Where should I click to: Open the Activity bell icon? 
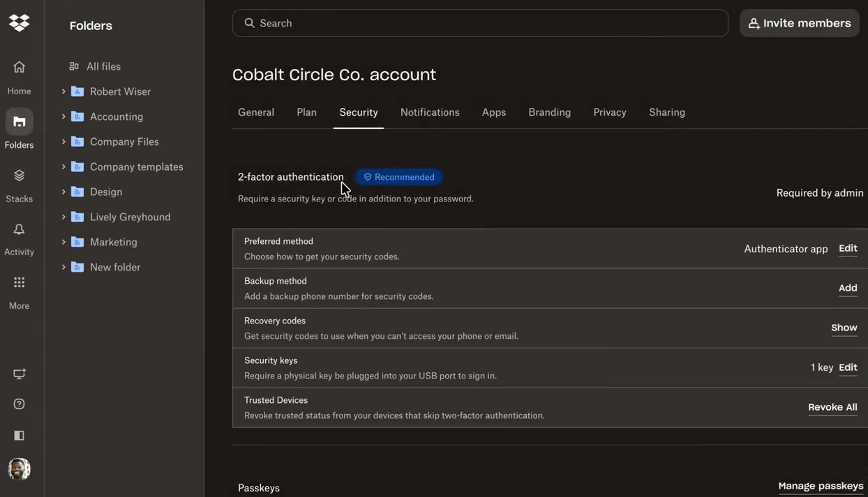[x=19, y=229]
